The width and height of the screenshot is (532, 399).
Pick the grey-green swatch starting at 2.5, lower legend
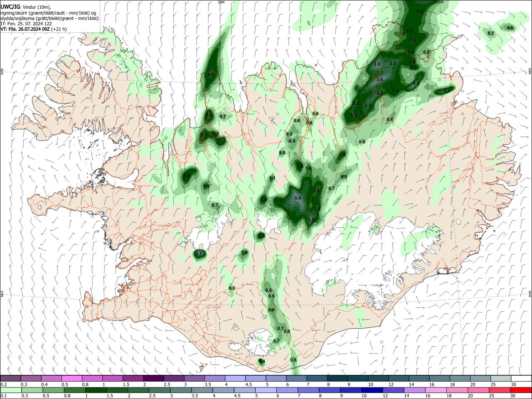pos(159,390)
